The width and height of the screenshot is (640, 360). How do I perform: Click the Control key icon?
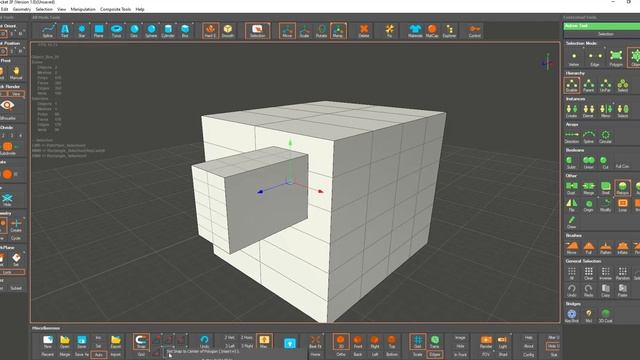coord(474,31)
